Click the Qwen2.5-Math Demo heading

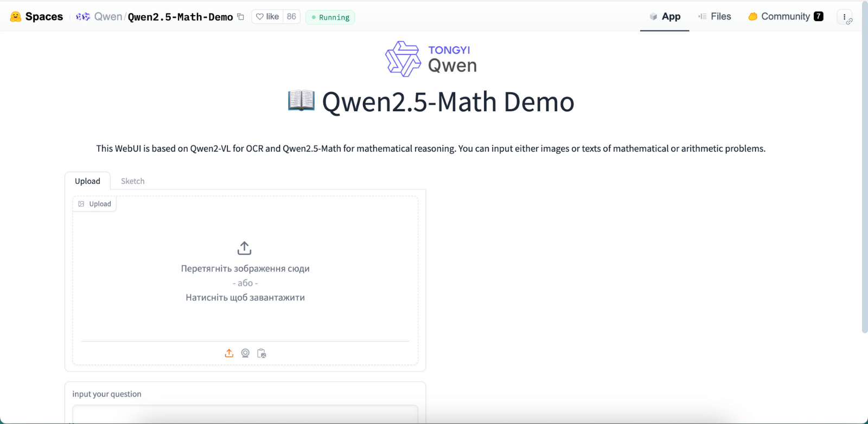pos(448,101)
